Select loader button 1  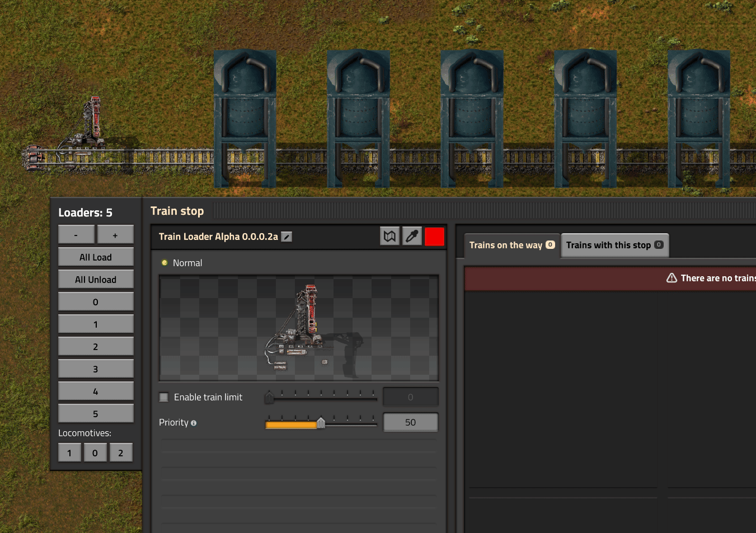pyautogui.click(x=96, y=324)
